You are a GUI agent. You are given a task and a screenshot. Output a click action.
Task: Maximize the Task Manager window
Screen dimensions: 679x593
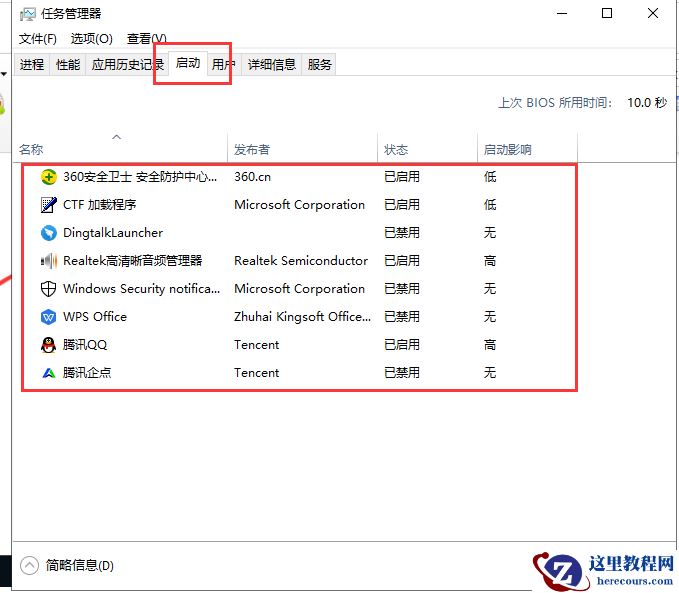click(x=607, y=13)
